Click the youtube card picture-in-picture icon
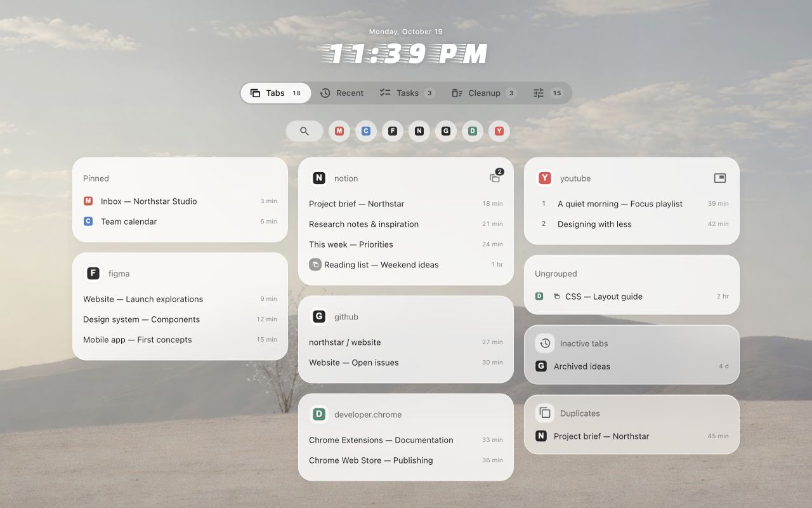The height and width of the screenshot is (508, 812). 720,178
